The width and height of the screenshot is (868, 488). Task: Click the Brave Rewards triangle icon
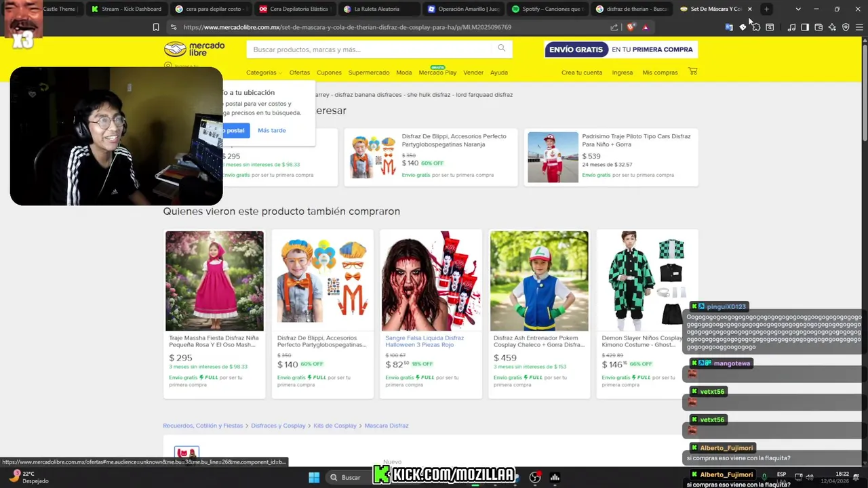point(645,27)
